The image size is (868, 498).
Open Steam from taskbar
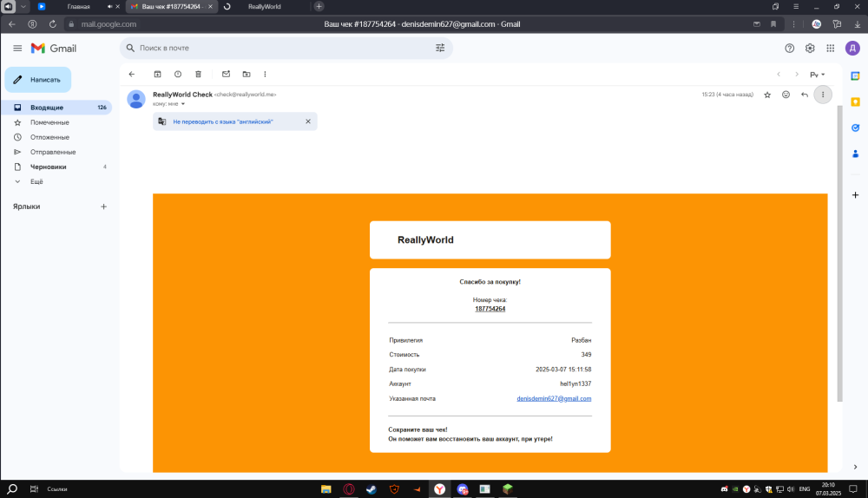(372, 489)
